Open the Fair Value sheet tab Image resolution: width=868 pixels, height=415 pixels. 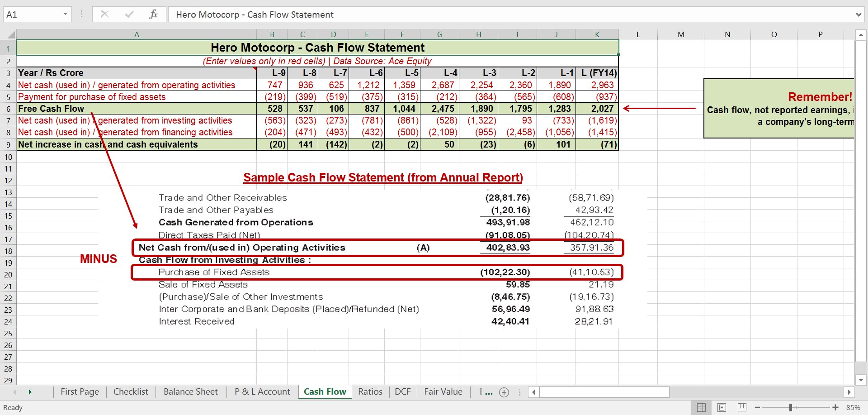(443, 392)
